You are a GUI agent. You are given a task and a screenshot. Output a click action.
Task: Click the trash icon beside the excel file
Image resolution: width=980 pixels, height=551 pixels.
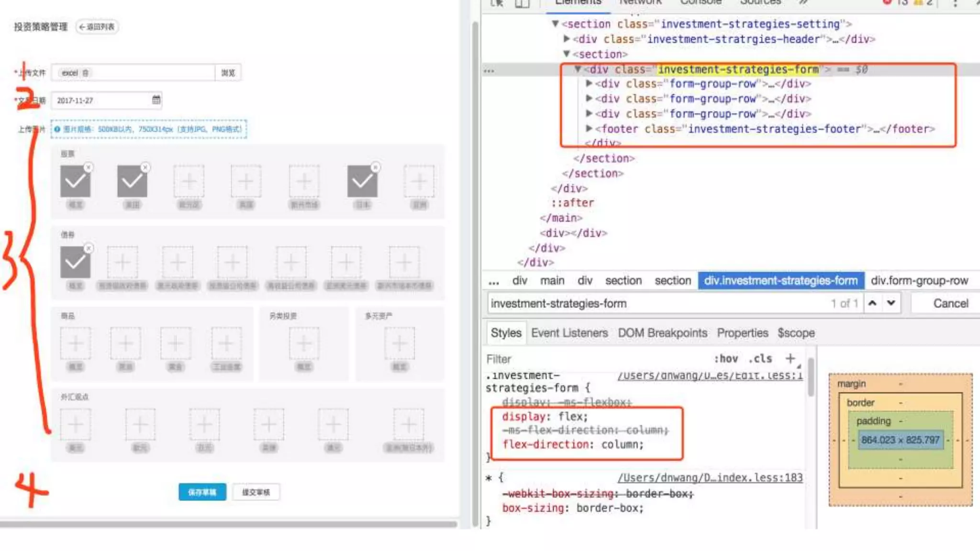(x=86, y=73)
